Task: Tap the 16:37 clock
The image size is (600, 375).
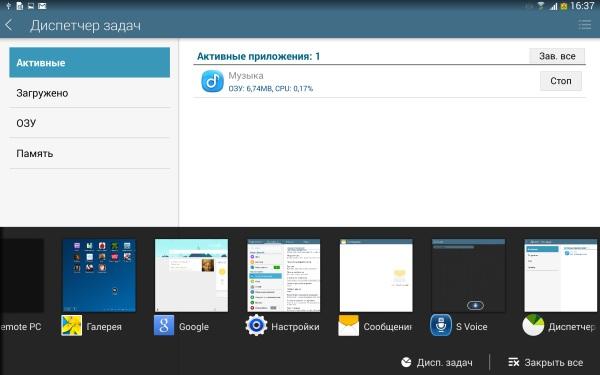Action: [x=582, y=6]
